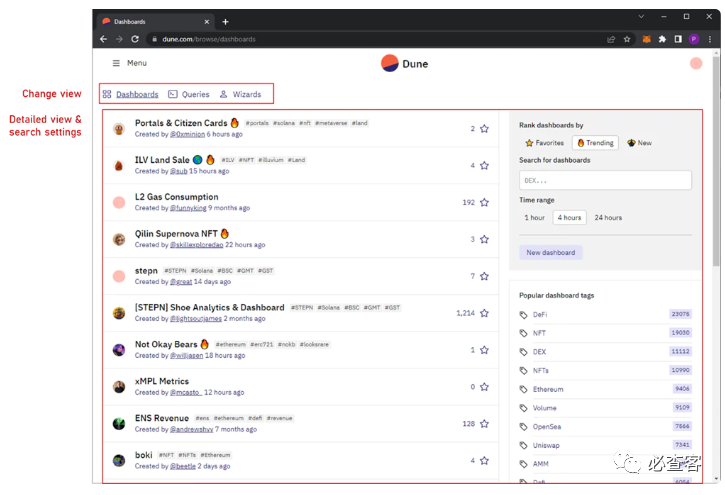This screenshot has height=495, width=725.
Task: Open the hamburger Menu icon
Action: coord(116,63)
